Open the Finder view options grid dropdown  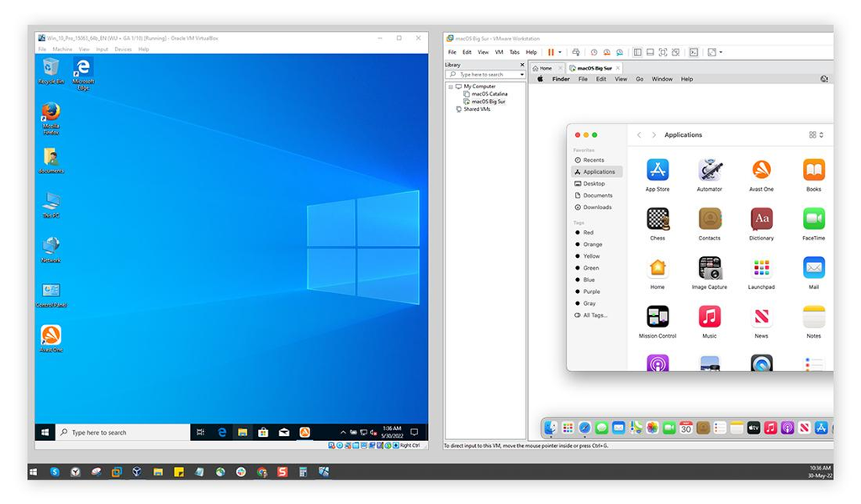coord(816,135)
